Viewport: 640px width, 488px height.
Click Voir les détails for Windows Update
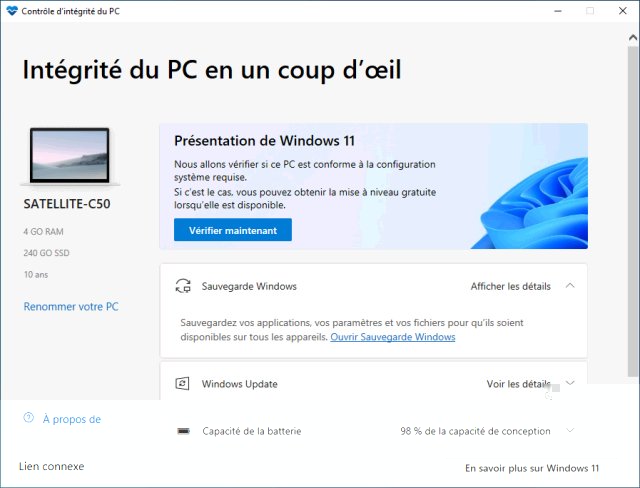click(518, 384)
